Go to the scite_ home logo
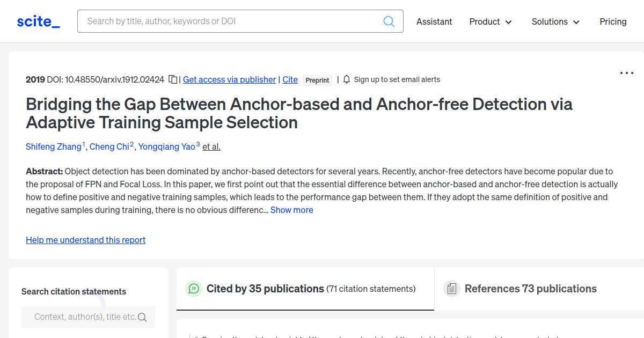The width and height of the screenshot is (644, 338). click(x=38, y=21)
